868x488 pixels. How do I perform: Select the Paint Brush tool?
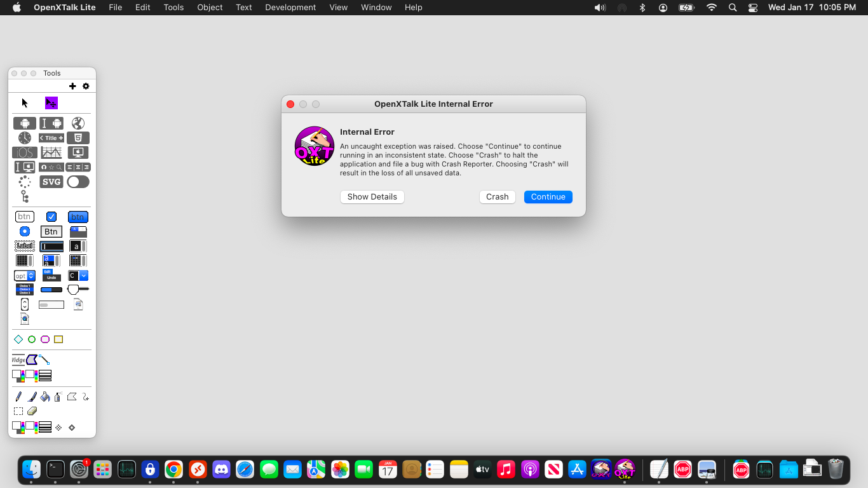32,397
